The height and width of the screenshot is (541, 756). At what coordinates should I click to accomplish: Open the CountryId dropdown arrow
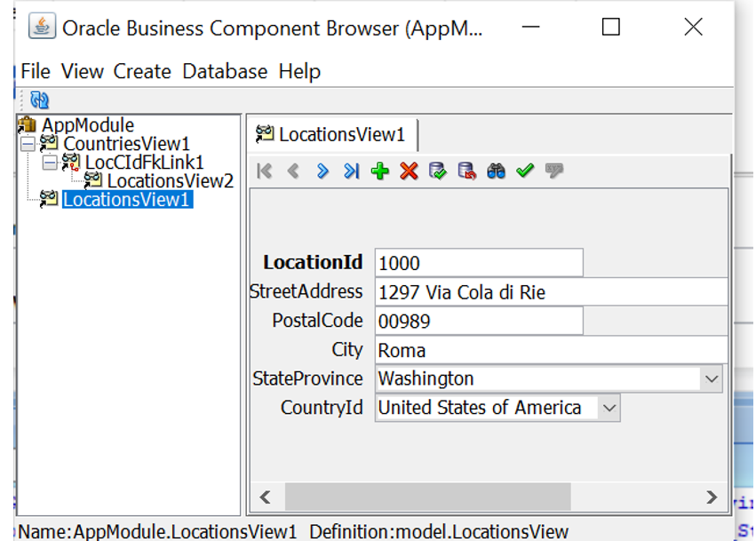coord(609,408)
